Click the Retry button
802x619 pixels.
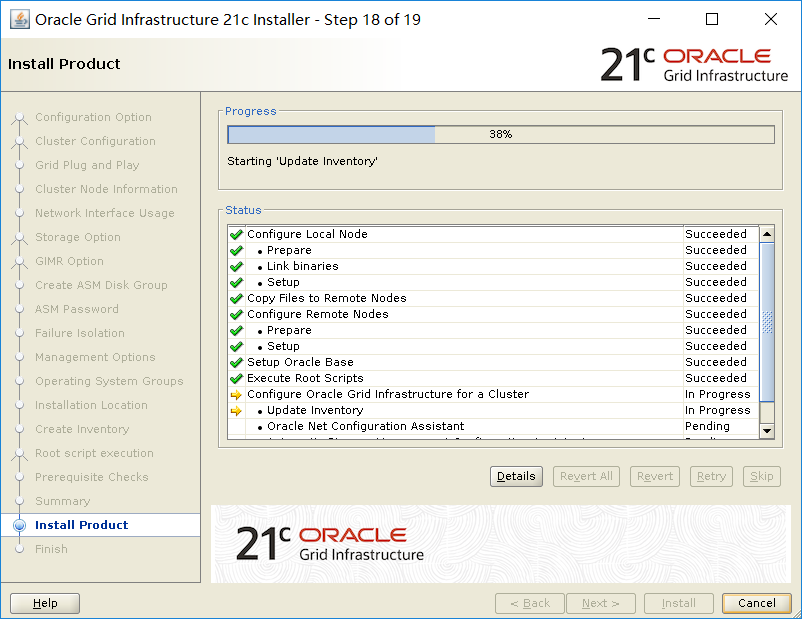[x=711, y=476]
